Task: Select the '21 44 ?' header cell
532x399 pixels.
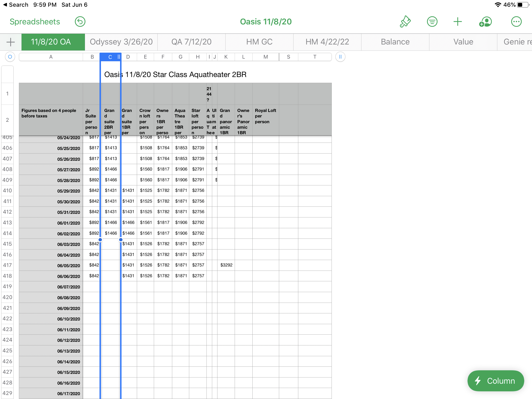Action: (x=209, y=94)
